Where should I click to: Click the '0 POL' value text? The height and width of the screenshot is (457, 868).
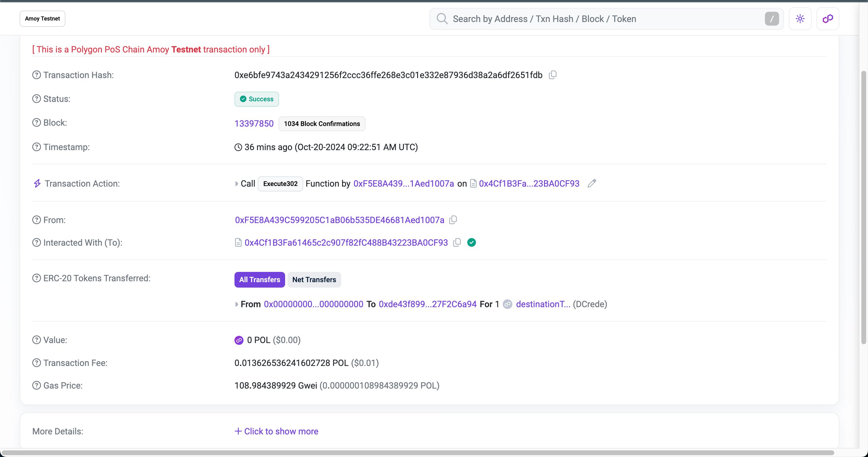point(259,340)
